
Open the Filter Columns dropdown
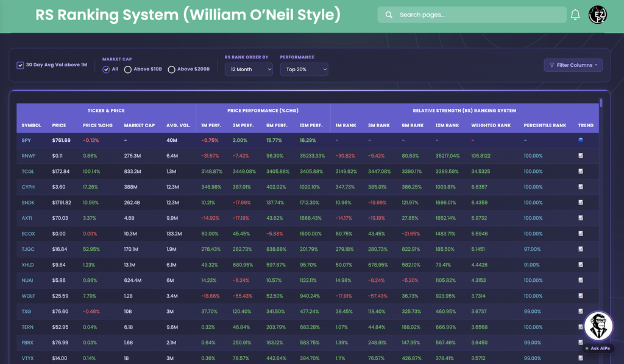(x=573, y=65)
